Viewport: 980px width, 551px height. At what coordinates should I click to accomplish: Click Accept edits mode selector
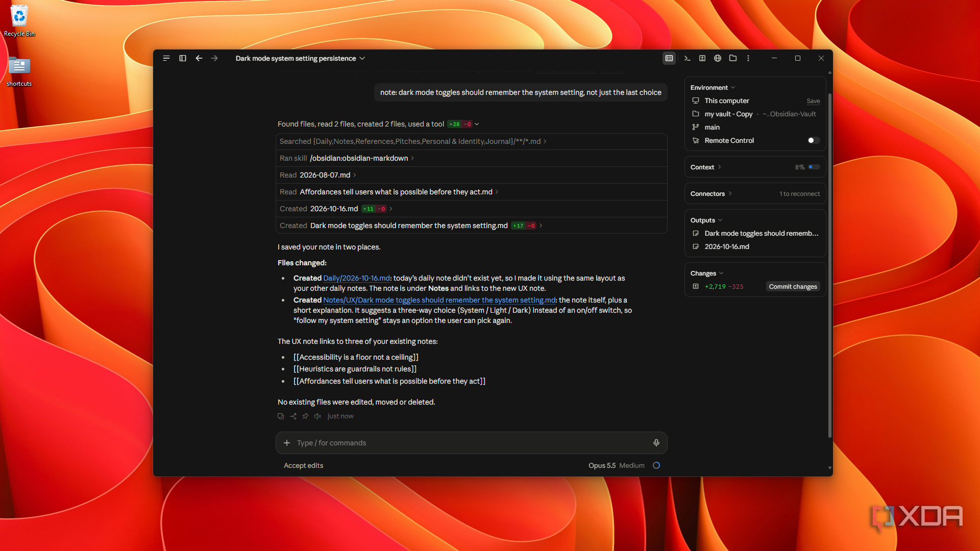(x=303, y=465)
